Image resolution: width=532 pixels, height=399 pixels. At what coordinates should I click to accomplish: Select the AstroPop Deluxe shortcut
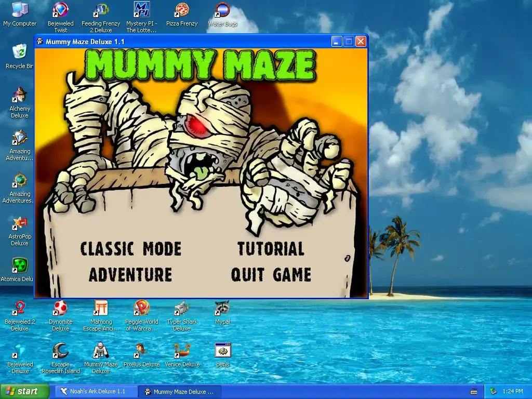tap(20, 231)
